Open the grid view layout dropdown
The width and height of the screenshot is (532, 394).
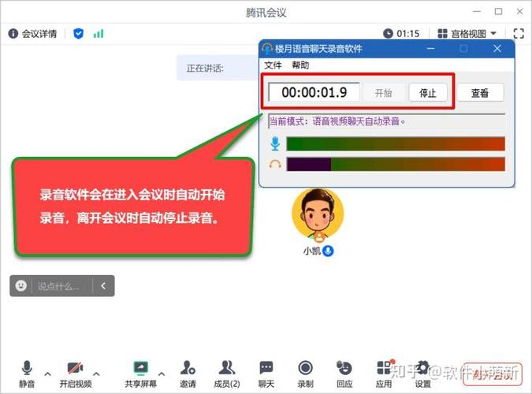467,34
